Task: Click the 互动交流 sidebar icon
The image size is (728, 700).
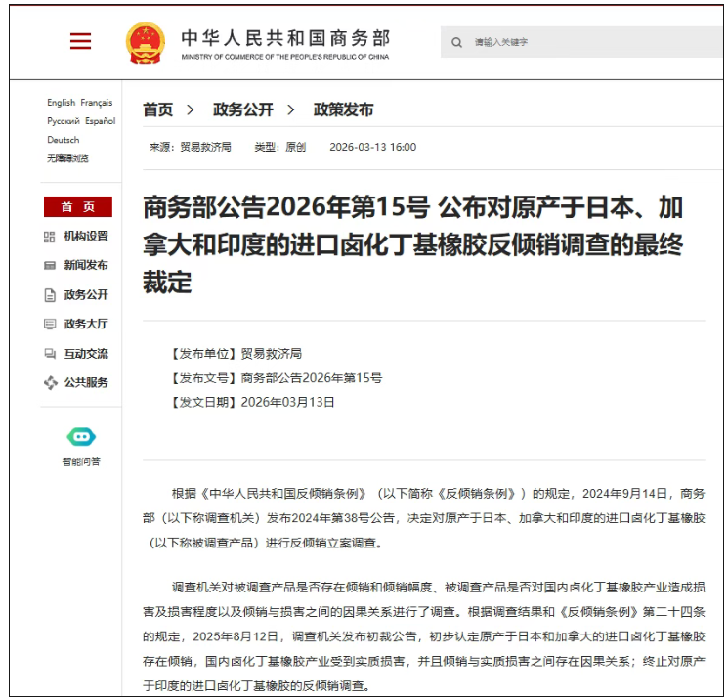Action: click(50, 354)
